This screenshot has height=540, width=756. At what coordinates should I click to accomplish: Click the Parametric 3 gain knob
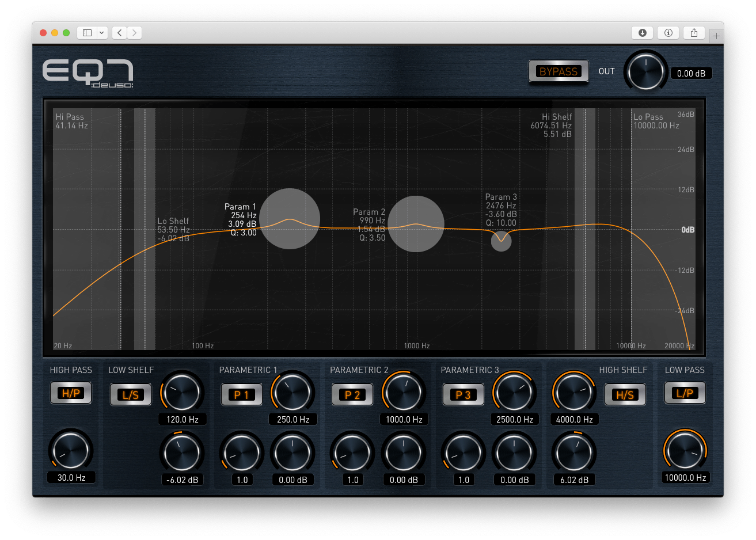pos(514,452)
